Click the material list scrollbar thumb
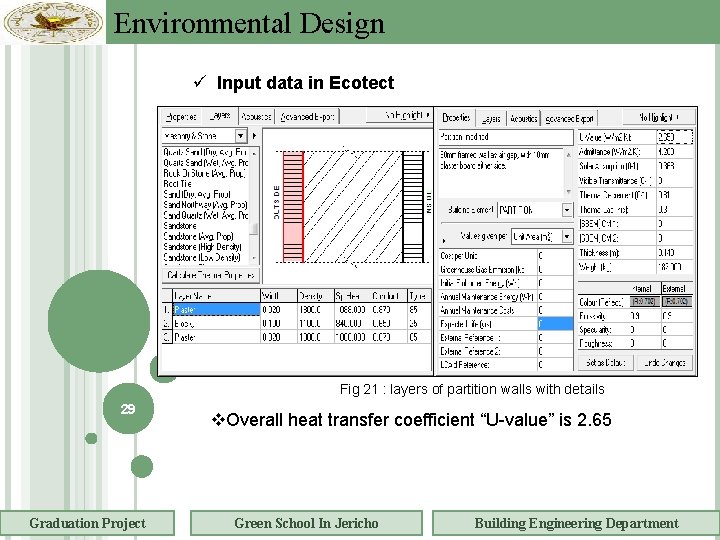720x540 pixels. click(254, 228)
